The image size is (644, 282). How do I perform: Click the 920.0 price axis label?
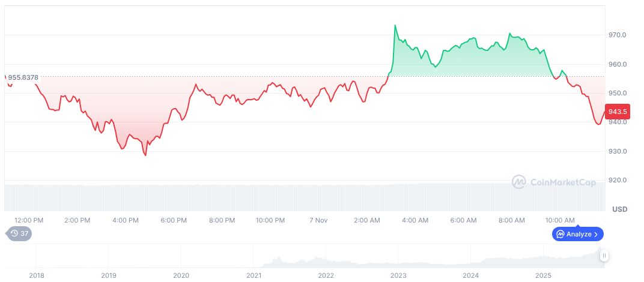[618, 180]
